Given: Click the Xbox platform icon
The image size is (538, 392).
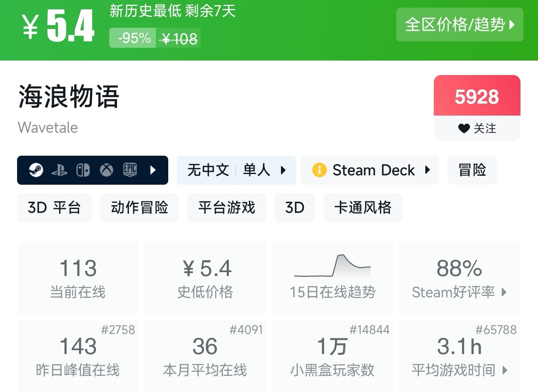Looking at the screenshot, I should point(106,170).
